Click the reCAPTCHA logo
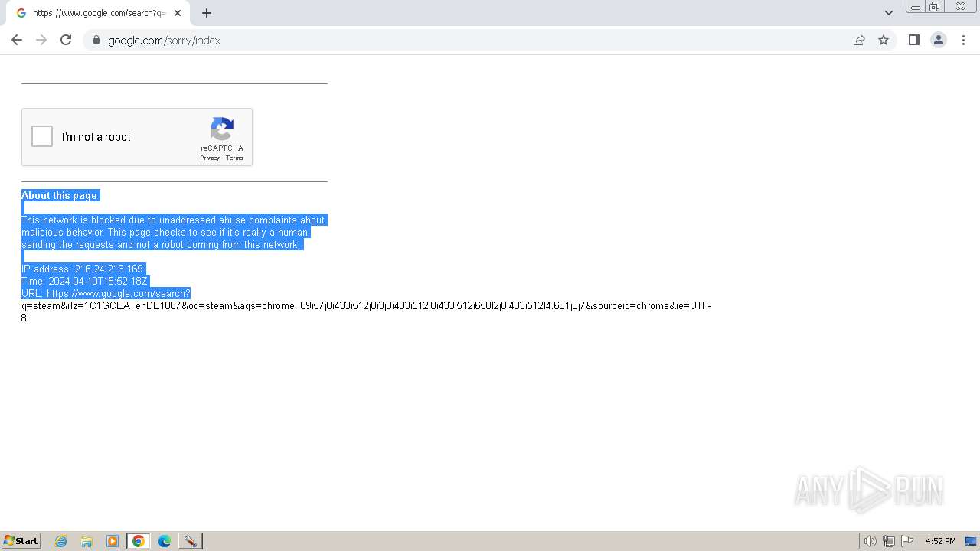Screen dimensions: 980x551 222,129
